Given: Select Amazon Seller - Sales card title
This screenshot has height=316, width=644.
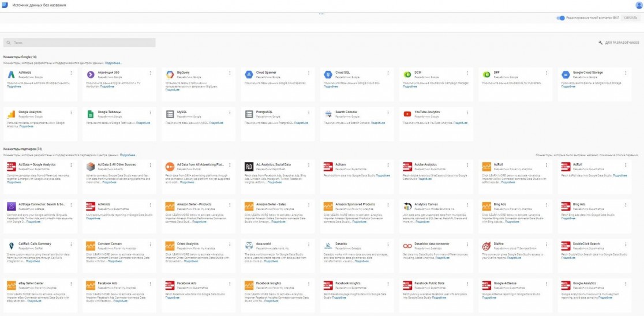Looking at the screenshot, I should pyautogui.click(x=271, y=204).
